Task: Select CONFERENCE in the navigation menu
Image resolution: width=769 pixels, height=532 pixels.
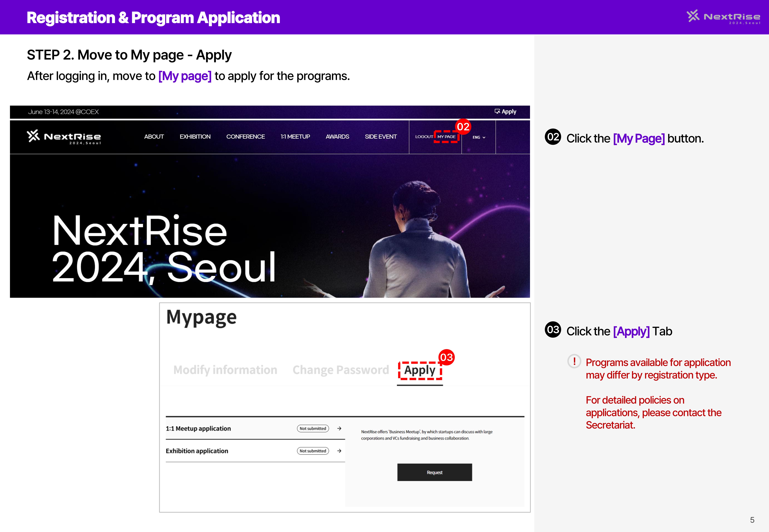Action: (245, 137)
